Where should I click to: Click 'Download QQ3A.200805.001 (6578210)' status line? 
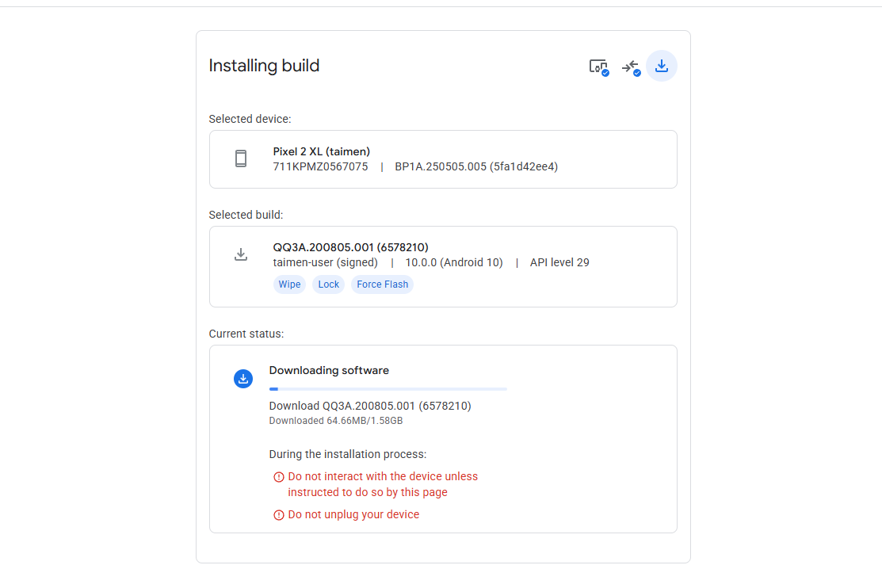point(370,406)
